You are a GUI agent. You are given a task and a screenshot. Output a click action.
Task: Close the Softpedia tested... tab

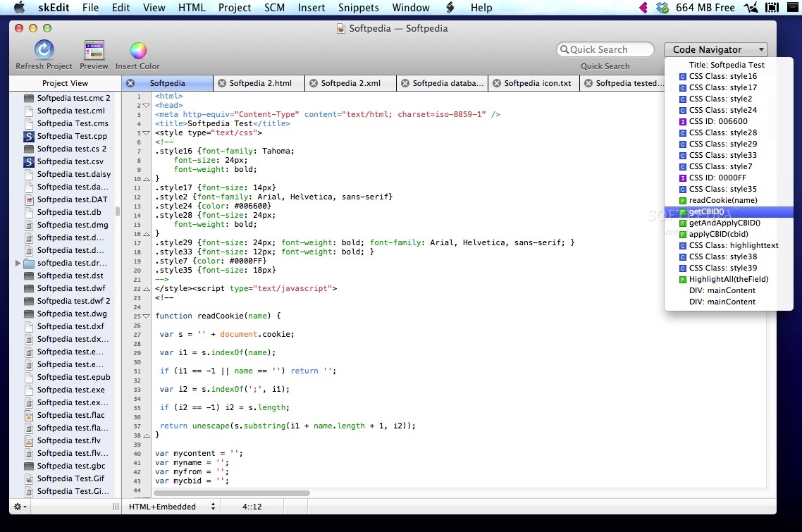[588, 83]
